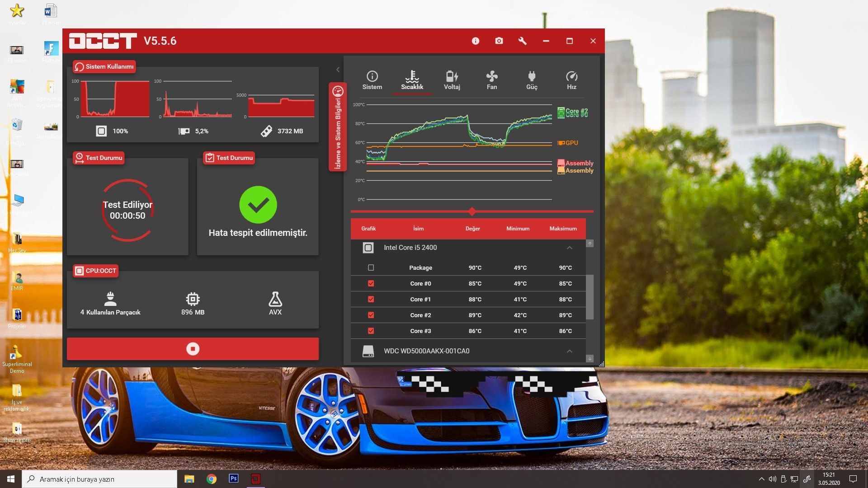Enable the Package graph checkbox
This screenshot has width=868, height=488.
coord(371,268)
